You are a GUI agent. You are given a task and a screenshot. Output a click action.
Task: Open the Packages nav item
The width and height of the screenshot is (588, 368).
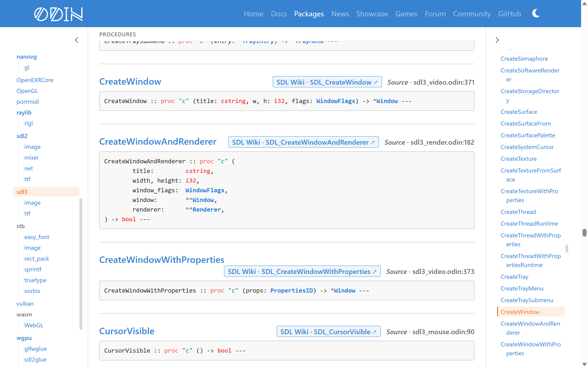click(309, 14)
